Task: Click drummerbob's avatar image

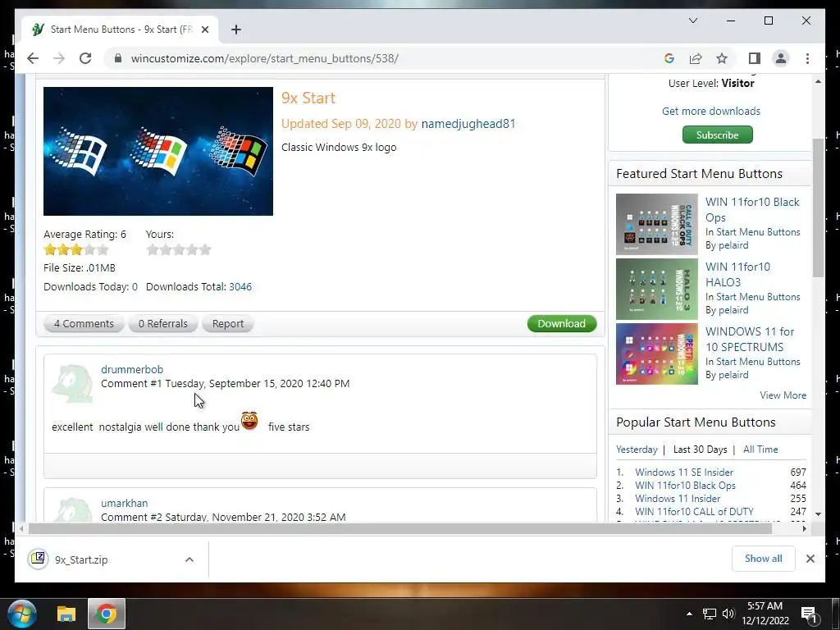Action: (x=72, y=384)
